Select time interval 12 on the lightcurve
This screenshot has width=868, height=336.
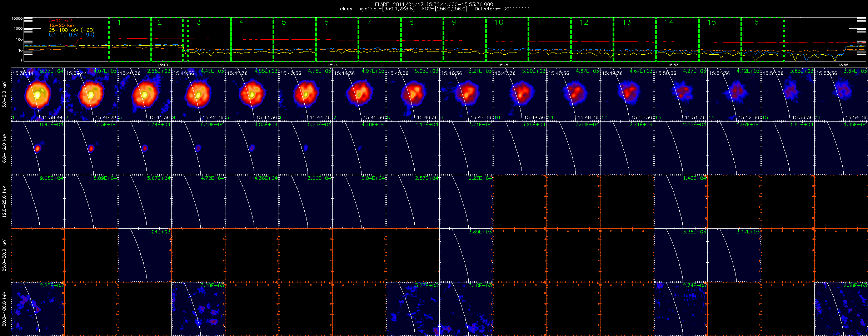(x=592, y=39)
